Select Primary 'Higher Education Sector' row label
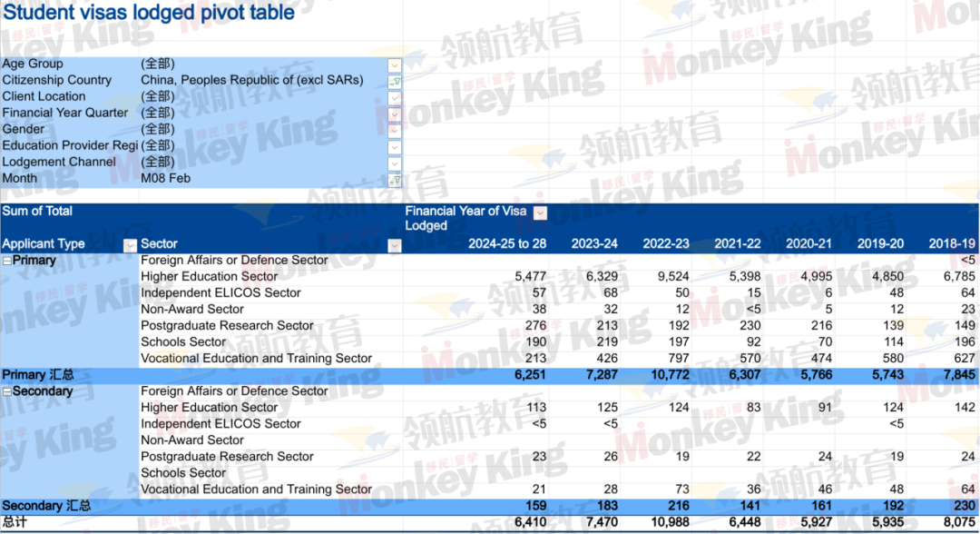 point(210,276)
